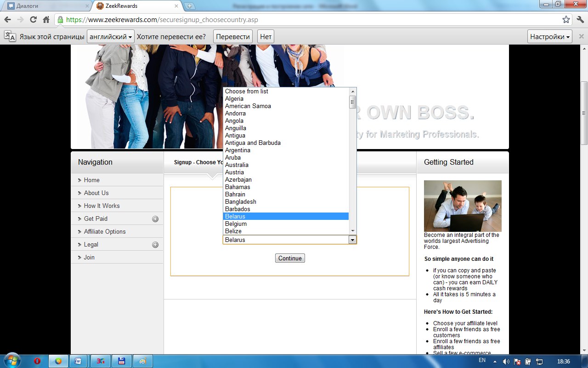Go to the browser home page icon
Screen dimensions: 588x368
(46, 20)
